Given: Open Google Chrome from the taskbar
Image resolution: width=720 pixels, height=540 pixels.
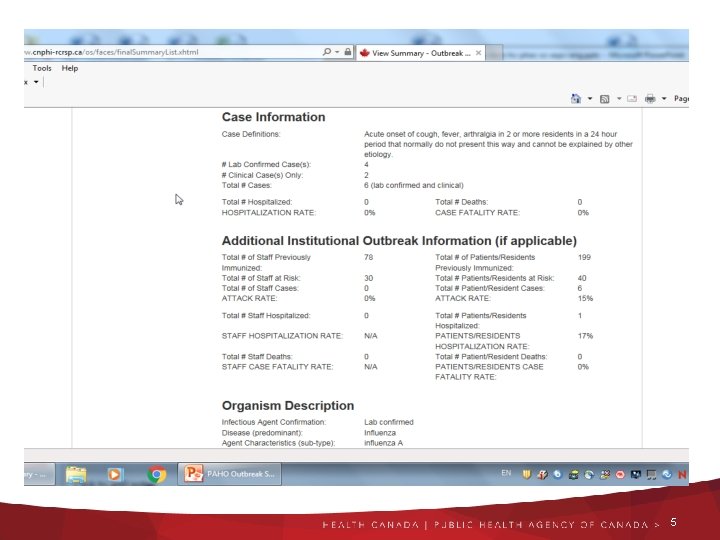Looking at the screenshot, I should tap(157, 474).
